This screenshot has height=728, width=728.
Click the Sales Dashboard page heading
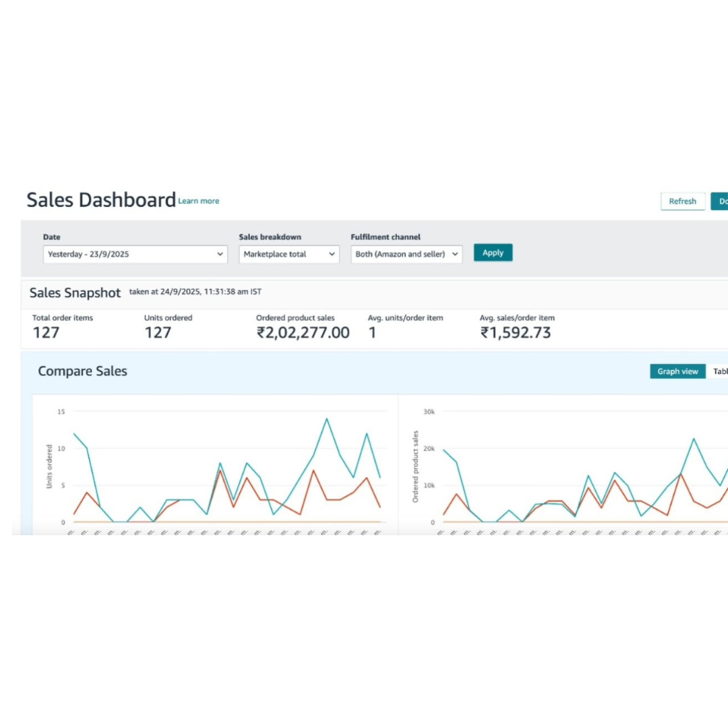pos(101,200)
